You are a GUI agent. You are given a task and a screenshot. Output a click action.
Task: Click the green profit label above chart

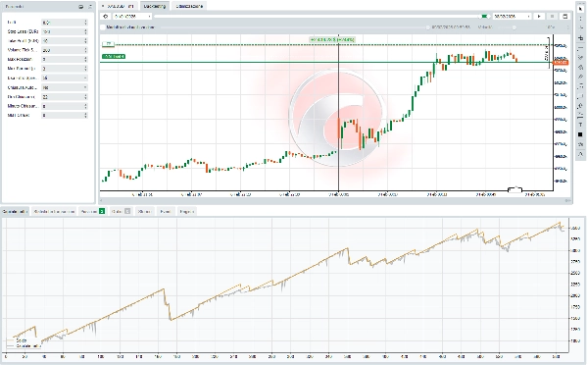pyautogui.click(x=332, y=39)
